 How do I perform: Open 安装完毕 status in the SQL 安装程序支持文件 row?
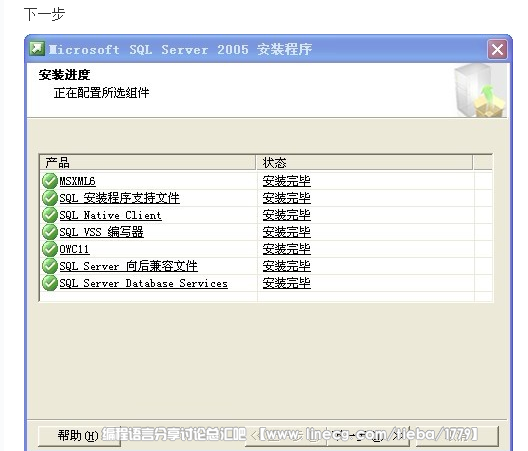(x=287, y=198)
